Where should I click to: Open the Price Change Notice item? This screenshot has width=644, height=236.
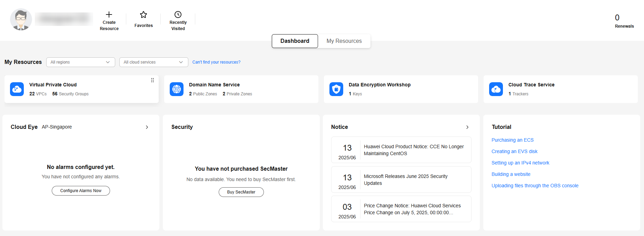401,209
